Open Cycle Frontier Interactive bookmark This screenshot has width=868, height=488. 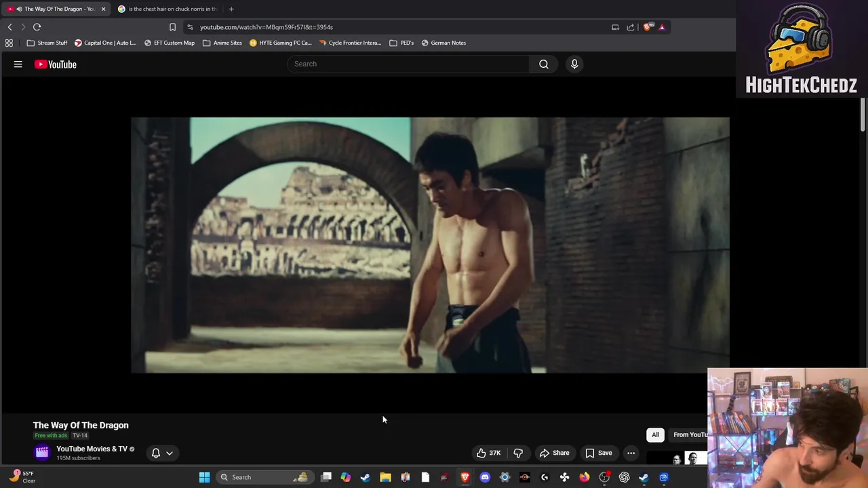pos(350,43)
